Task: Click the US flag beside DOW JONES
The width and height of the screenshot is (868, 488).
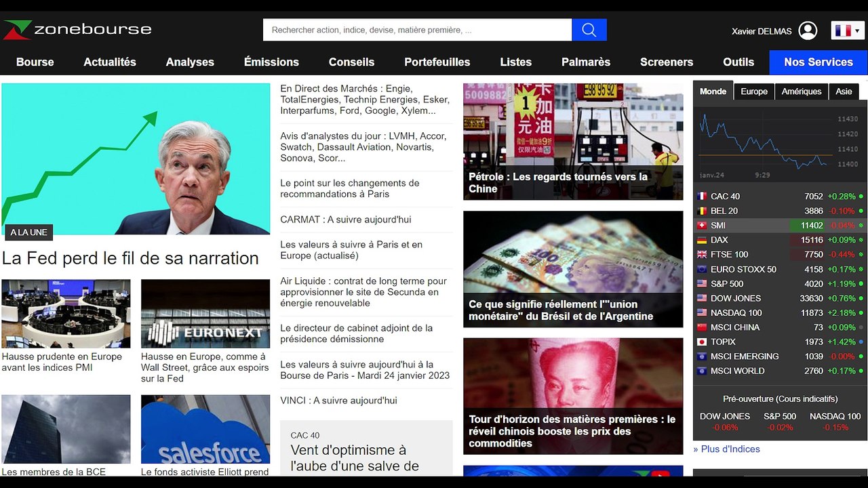Action: point(702,298)
